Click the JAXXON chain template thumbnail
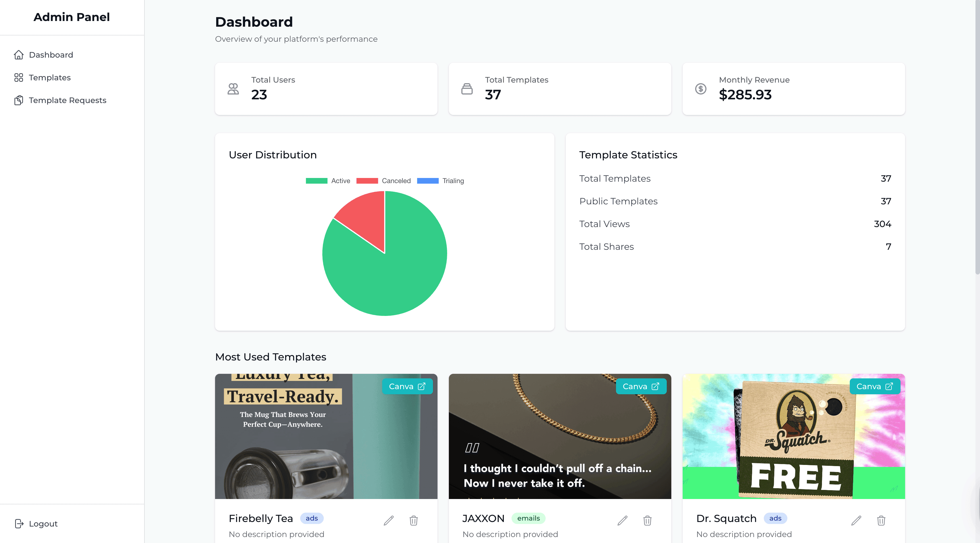This screenshot has width=980, height=543. [560, 436]
